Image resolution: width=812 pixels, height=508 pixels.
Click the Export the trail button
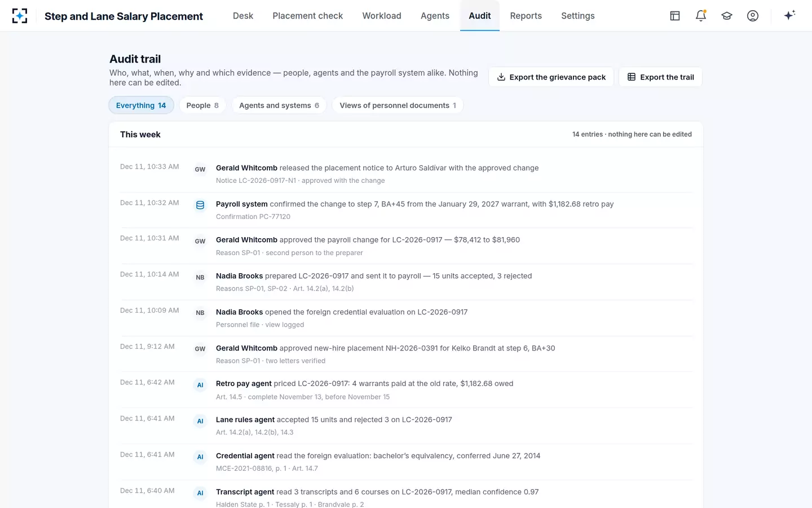[660, 77]
